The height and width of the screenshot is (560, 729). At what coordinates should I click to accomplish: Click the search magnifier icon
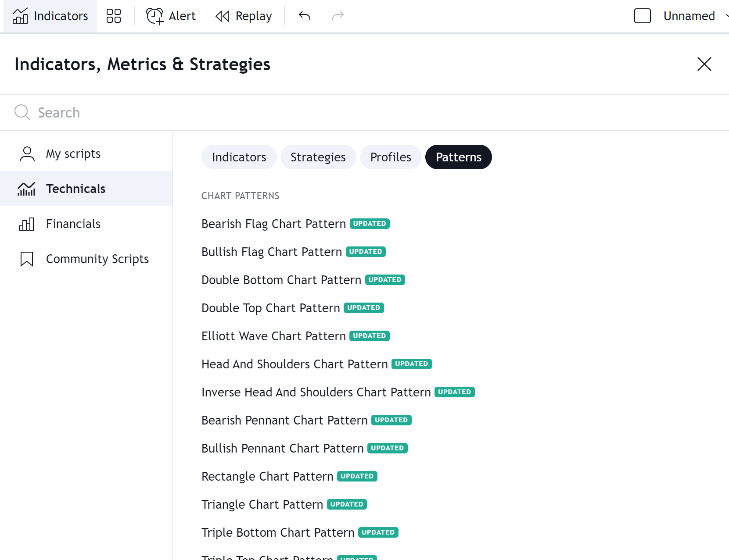pyautogui.click(x=22, y=112)
